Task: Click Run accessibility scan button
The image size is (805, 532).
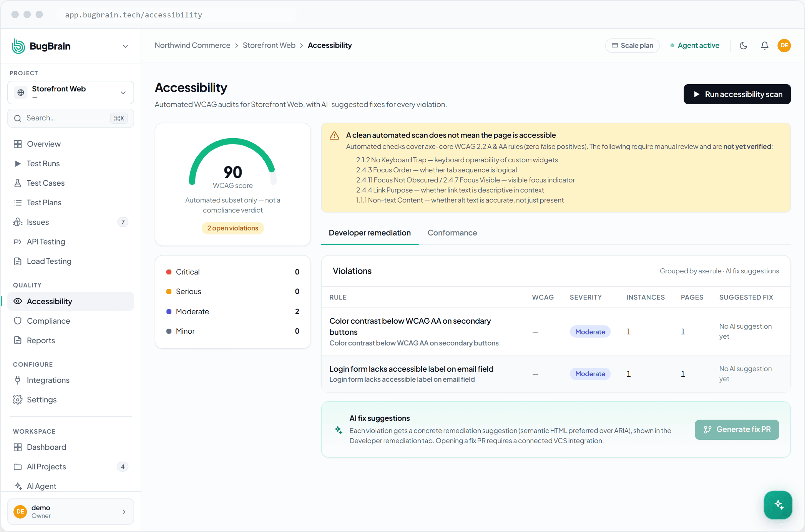Action: (x=737, y=94)
